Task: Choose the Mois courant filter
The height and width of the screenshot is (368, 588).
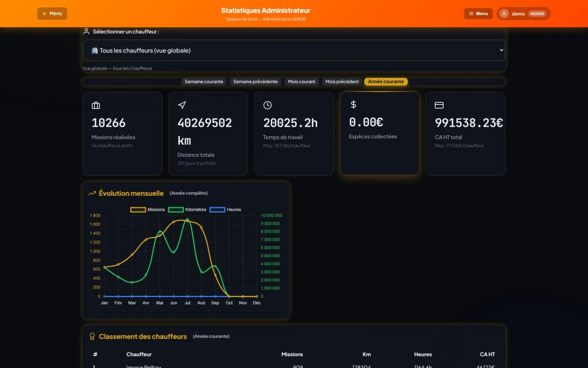Action: (301, 81)
